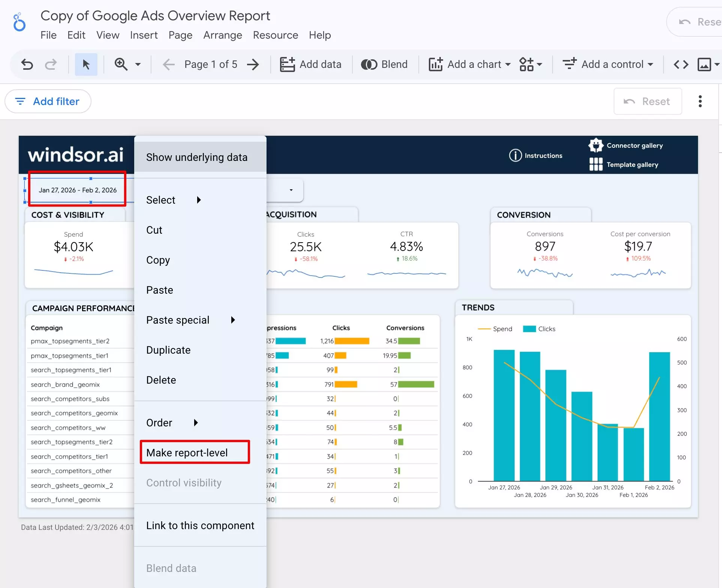The width and height of the screenshot is (722, 588).
Task: Open the Connector gallery
Action: tap(596, 145)
